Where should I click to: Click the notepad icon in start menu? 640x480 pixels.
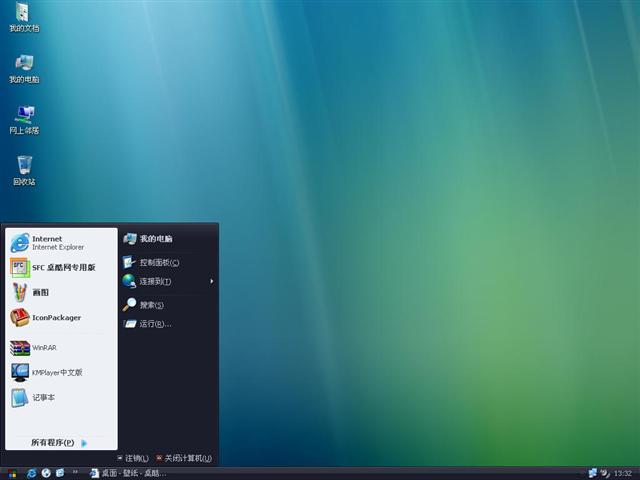(x=20, y=398)
